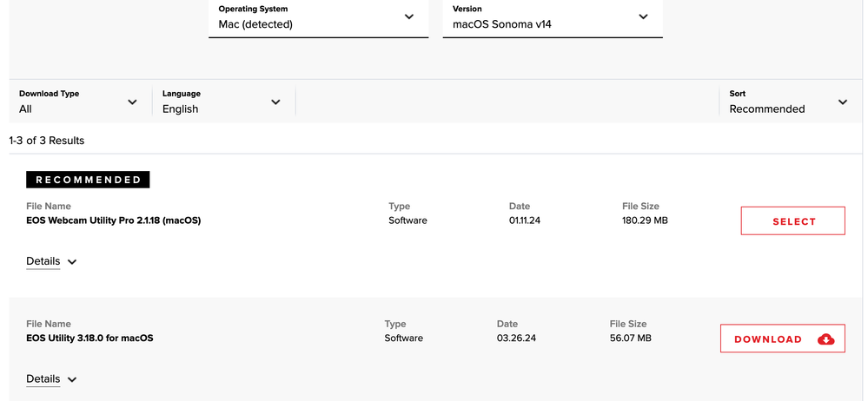Screen dimensions: 868x401
Task: Click DOWNLOAD for EOS Utility 3.18.0
Action: (x=782, y=339)
